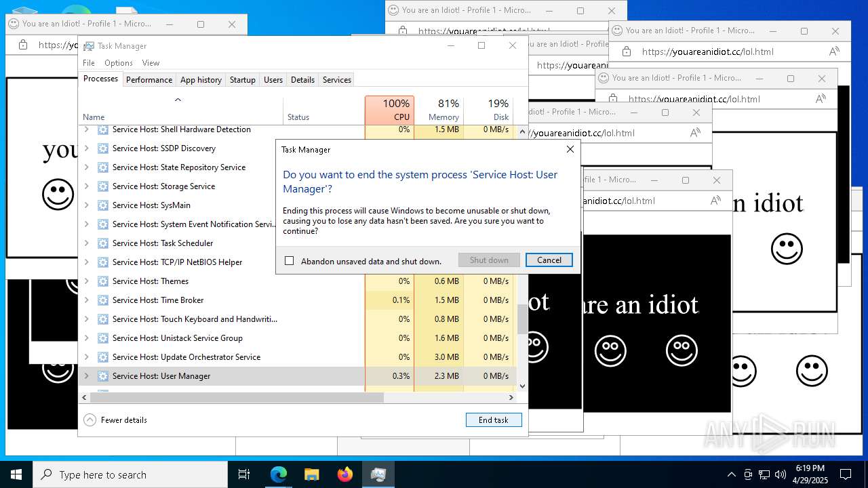Open File Explorer from the taskbar
This screenshot has height=488, width=868.
point(311,474)
